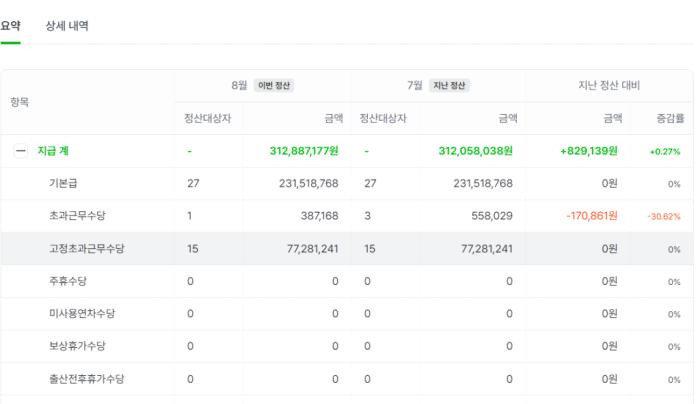Select the 출산전후휴가수당 row label
700x404 pixels.
[x=87, y=379]
